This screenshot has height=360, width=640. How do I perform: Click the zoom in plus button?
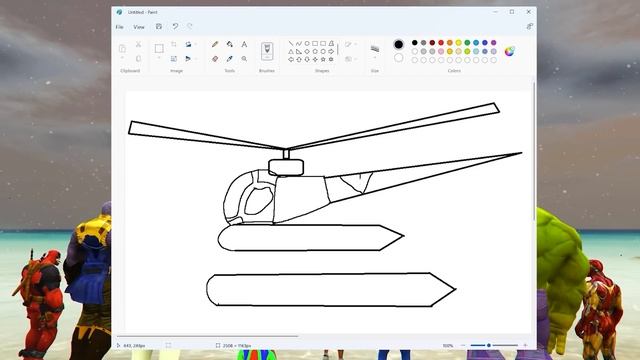(525, 345)
